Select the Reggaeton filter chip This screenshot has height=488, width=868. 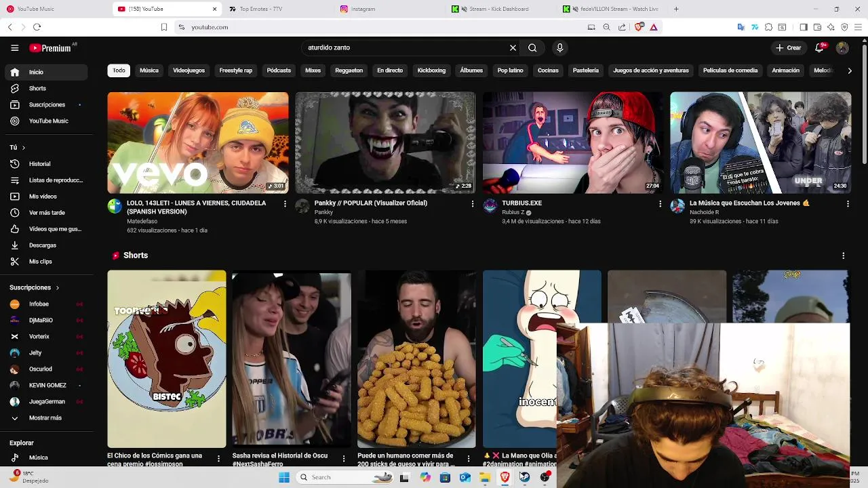[x=349, y=70]
